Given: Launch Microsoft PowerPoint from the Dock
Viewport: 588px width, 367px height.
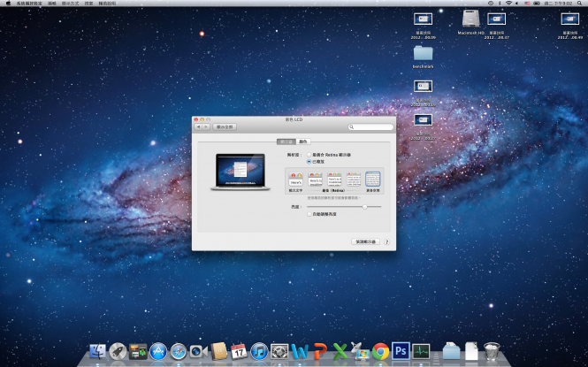Looking at the screenshot, I should click(x=320, y=352).
